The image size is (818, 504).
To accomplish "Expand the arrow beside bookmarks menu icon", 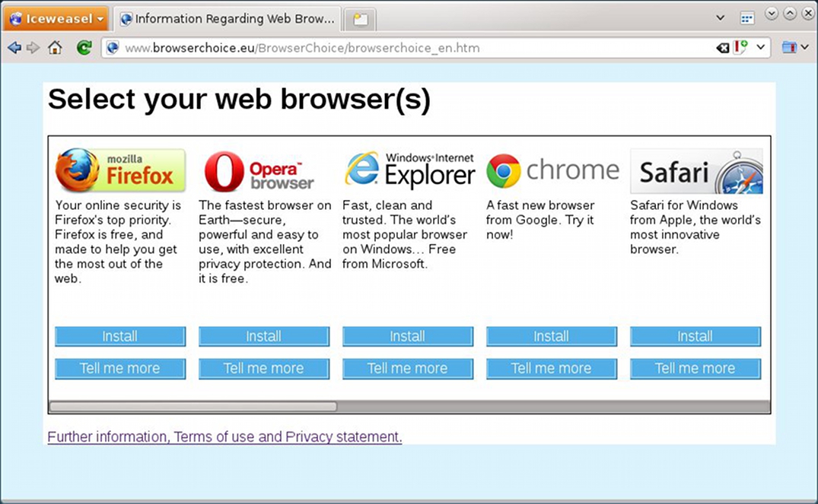I will click(805, 47).
